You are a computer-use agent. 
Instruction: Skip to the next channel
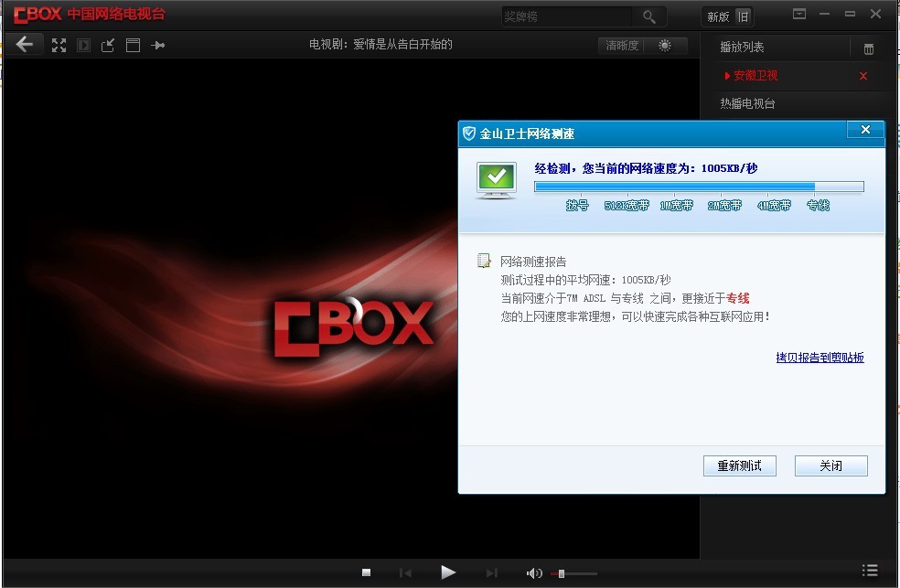[491, 572]
